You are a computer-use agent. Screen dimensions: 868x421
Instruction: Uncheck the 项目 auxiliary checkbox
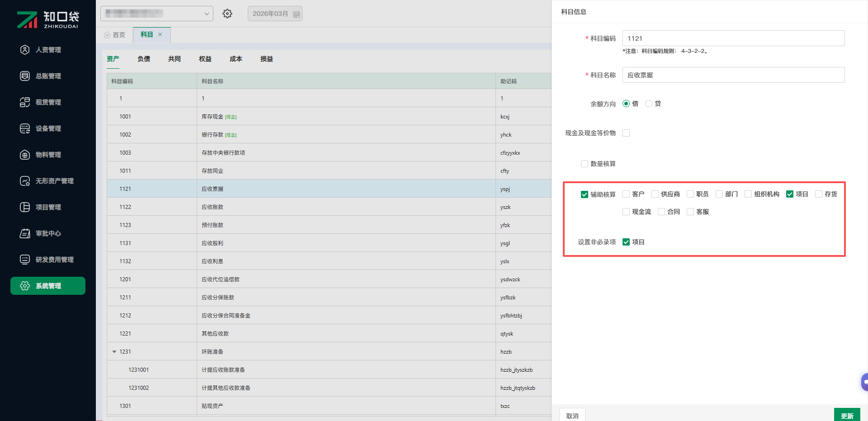tap(790, 194)
